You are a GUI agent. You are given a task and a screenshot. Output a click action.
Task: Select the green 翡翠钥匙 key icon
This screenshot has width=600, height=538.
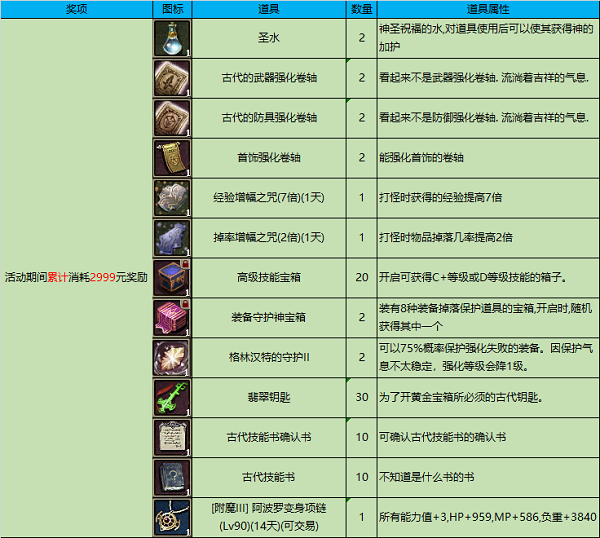(x=171, y=397)
